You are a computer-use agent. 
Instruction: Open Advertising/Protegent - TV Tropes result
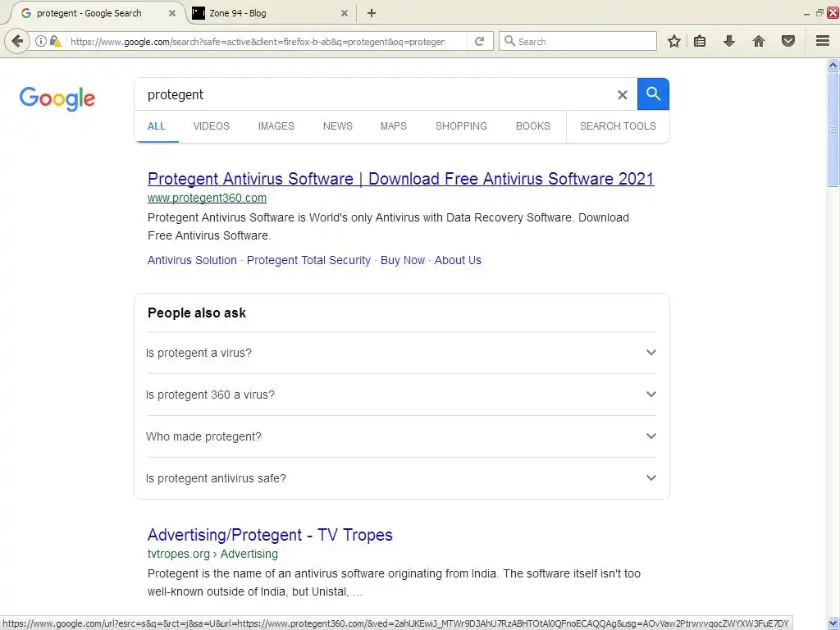[270, 535]
